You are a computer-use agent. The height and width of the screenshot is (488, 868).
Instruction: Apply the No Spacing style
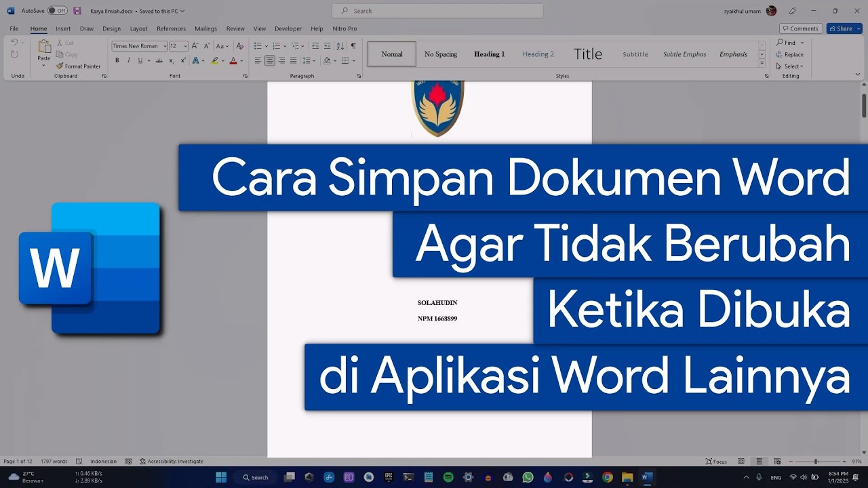point(441,54)
